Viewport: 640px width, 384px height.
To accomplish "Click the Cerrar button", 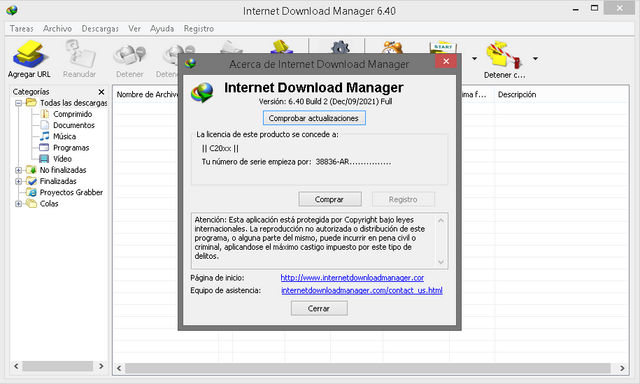I will point(319,309).
